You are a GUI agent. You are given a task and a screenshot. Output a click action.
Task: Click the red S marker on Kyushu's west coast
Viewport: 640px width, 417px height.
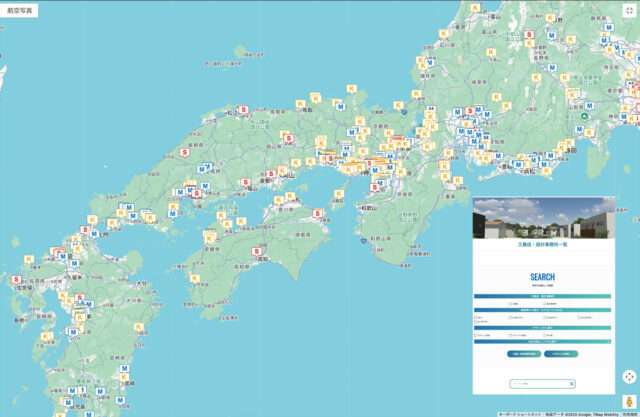coord(16,281)
